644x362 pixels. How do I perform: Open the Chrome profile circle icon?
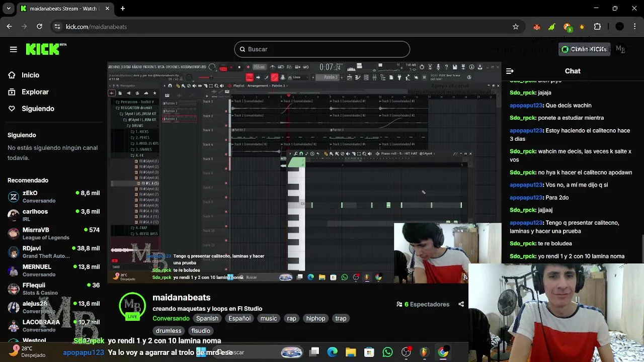click(620, 27)
